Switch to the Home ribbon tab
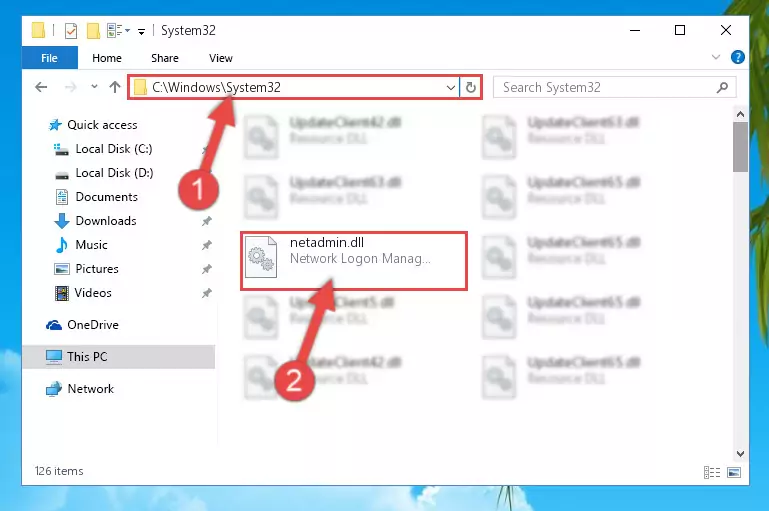769x511 pixels. pyautogui.click(x=106, y=58)
